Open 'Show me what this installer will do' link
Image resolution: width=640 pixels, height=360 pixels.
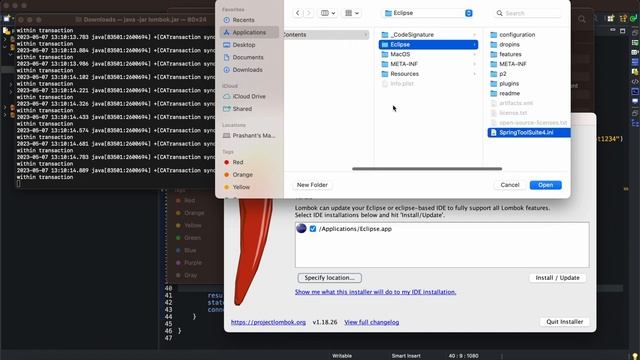[x=376, y=292]
